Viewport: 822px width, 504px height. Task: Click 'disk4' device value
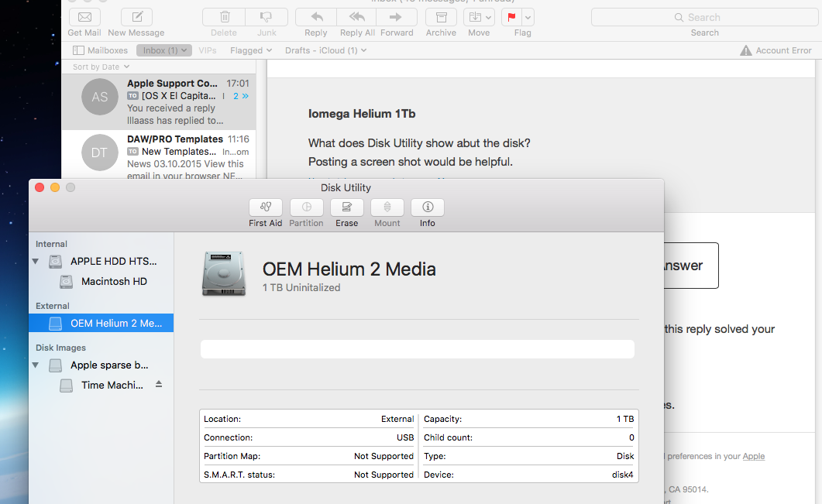(x=622, y=475)
